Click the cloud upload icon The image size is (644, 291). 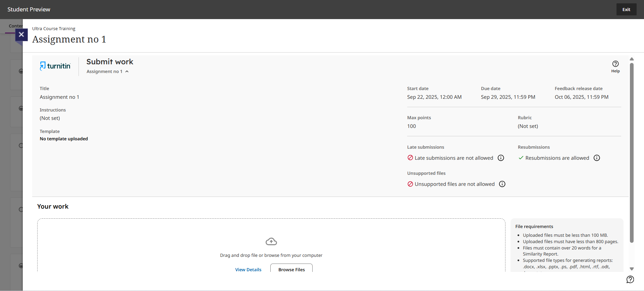coord(271,241)
